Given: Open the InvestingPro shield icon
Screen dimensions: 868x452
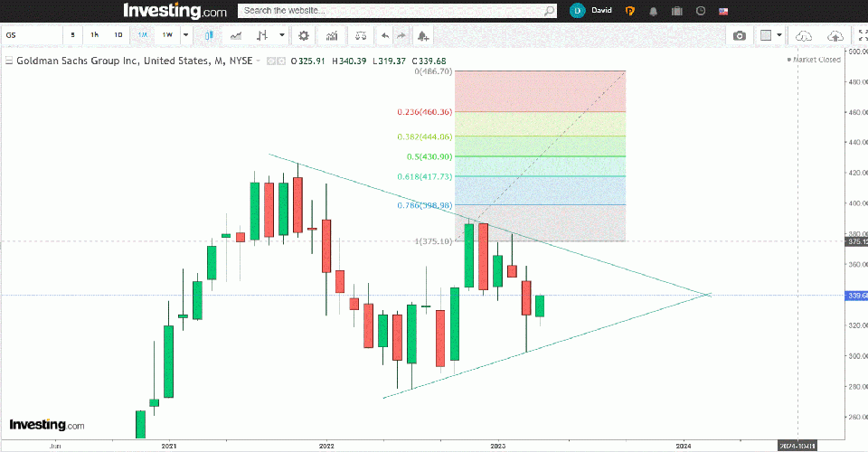Looking at the screenshot, I should (630, 11).
